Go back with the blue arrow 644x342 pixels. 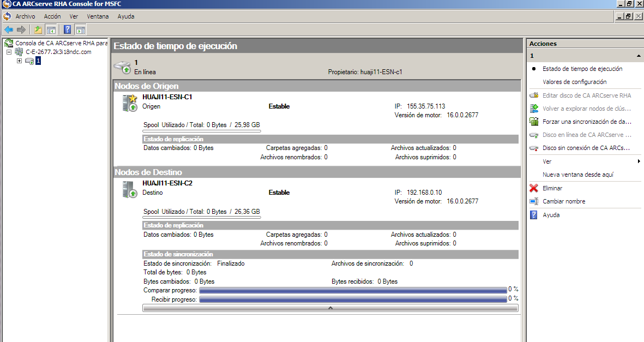coord(9,29)
